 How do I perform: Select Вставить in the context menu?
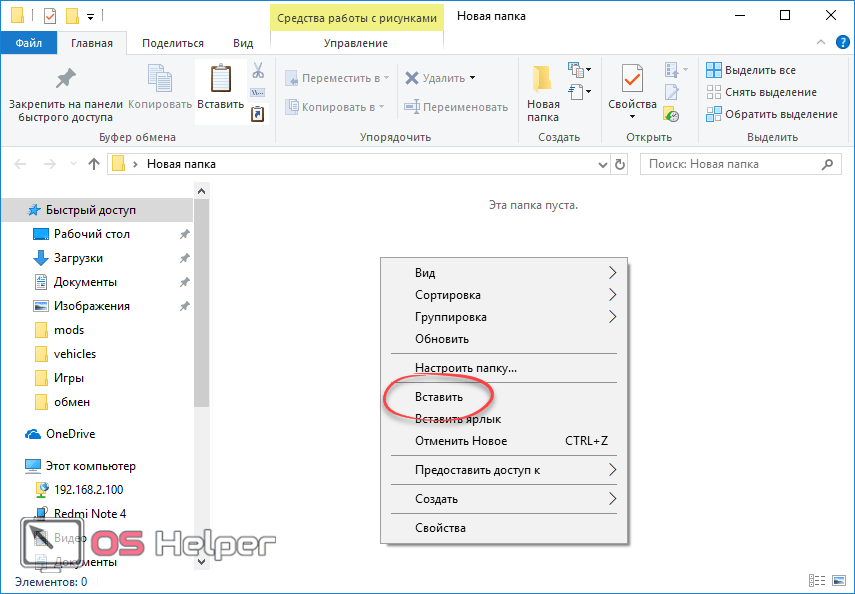coord(439,397)
